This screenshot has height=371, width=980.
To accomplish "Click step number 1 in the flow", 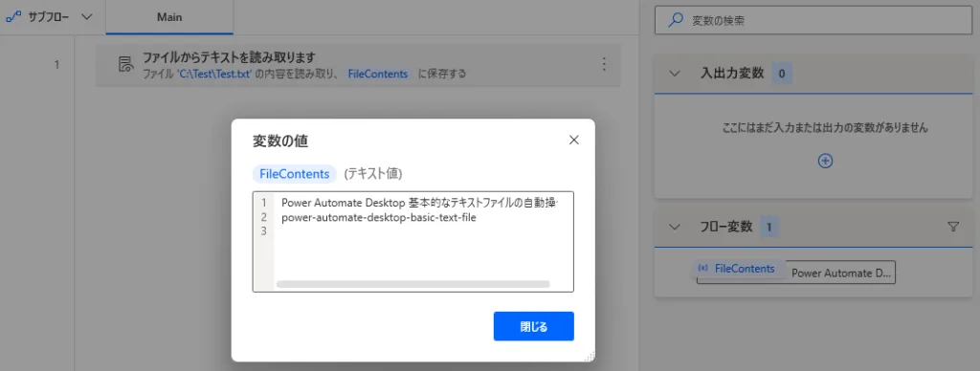I will point(56,64).
